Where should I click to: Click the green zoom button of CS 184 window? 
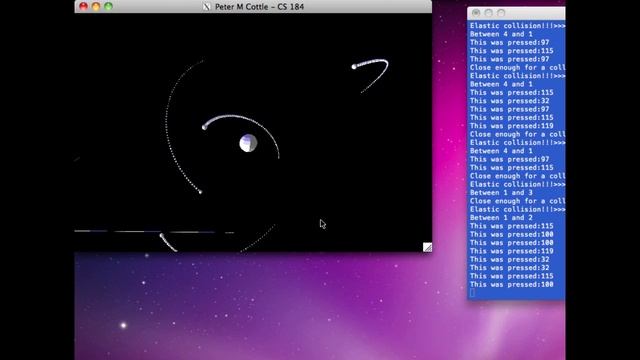click(109, 7)
